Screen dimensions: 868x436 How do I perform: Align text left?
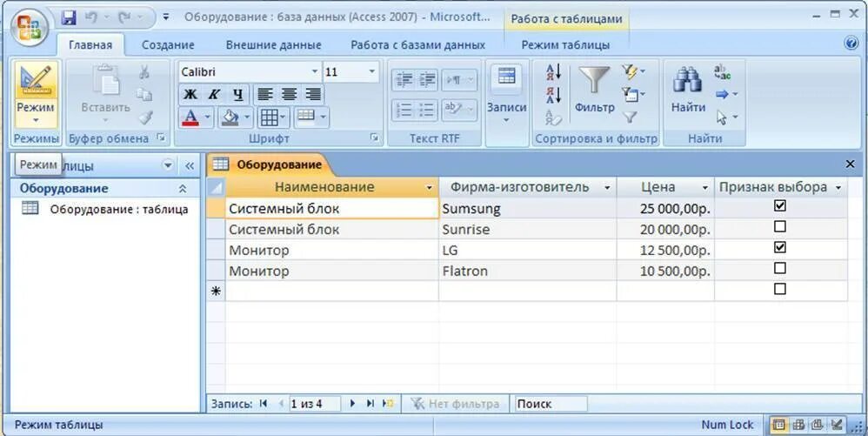coord(265,94)
